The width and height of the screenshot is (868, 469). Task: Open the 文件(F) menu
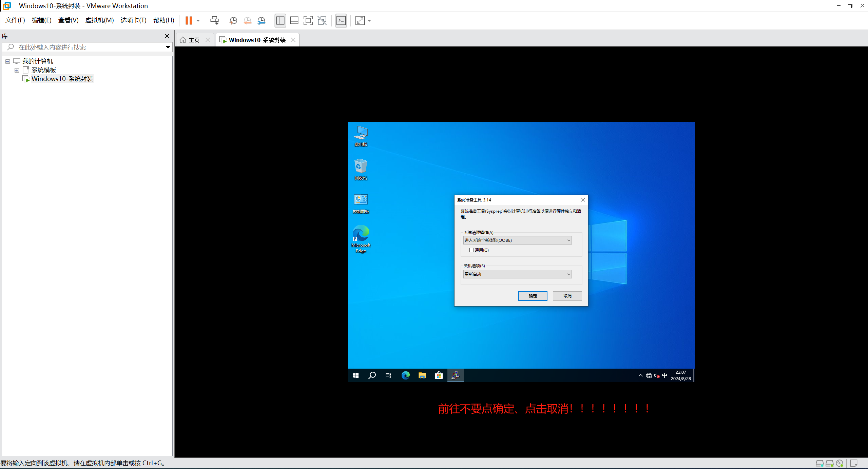15,20
